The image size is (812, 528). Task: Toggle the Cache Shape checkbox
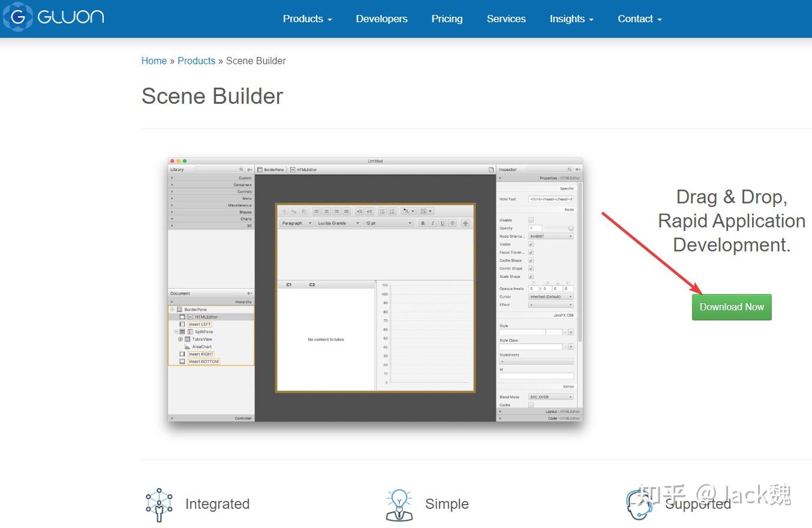point(531,260)
